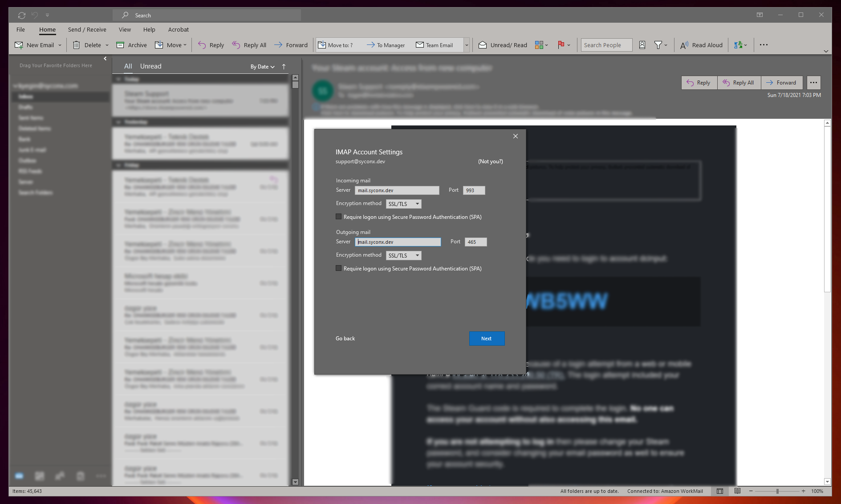This screenshot has height=504, width=841.
Task: Click the Filter Email funnel icon
Action: point(658,45)
